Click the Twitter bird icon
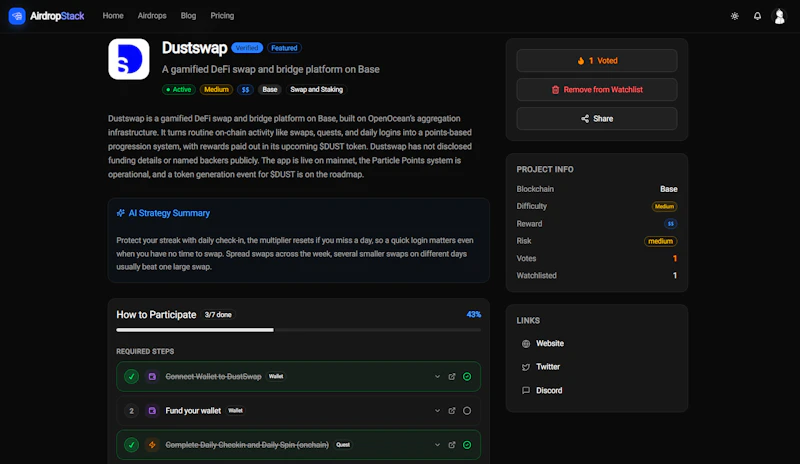 [526, 367]
